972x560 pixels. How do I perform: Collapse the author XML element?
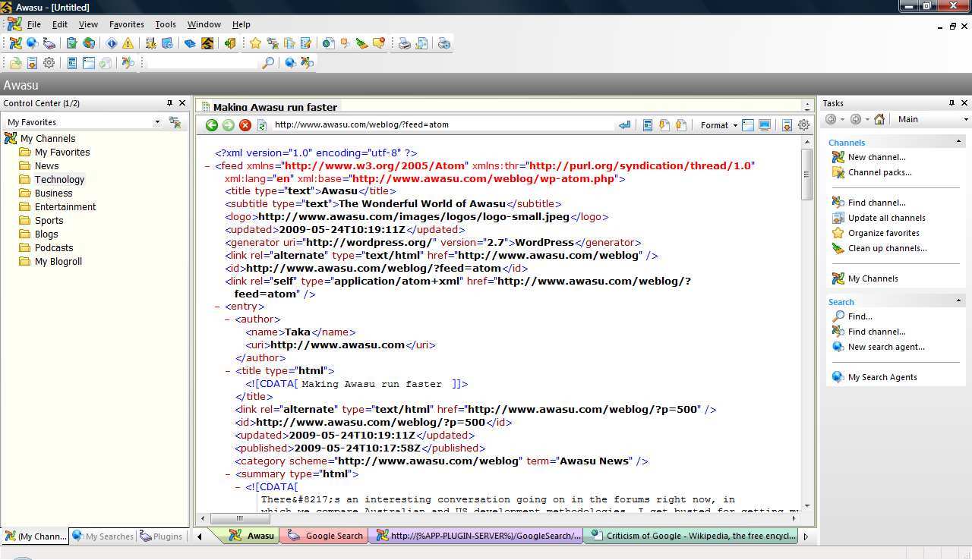click(228, 319)
